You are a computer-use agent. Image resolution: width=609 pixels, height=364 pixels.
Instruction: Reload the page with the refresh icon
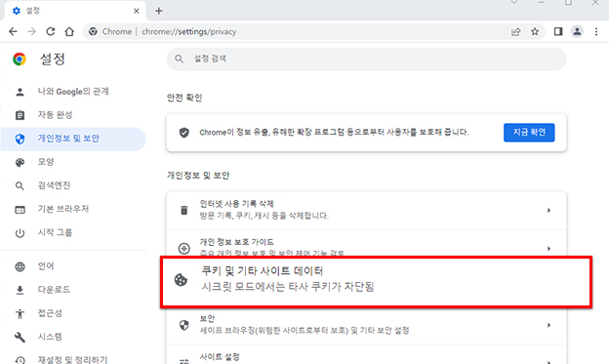point(51,31)
